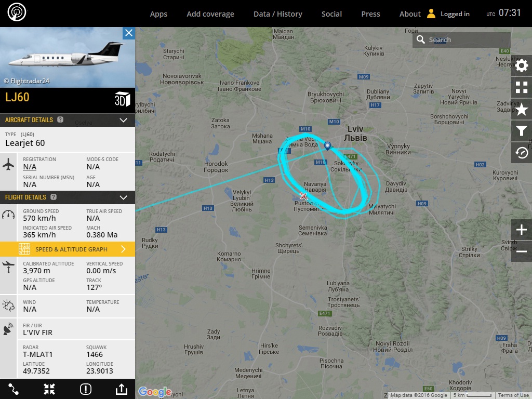Viewport: 532px width, 399px height.
Task: Click the alert exclamation icon
Action: (86, 389)
